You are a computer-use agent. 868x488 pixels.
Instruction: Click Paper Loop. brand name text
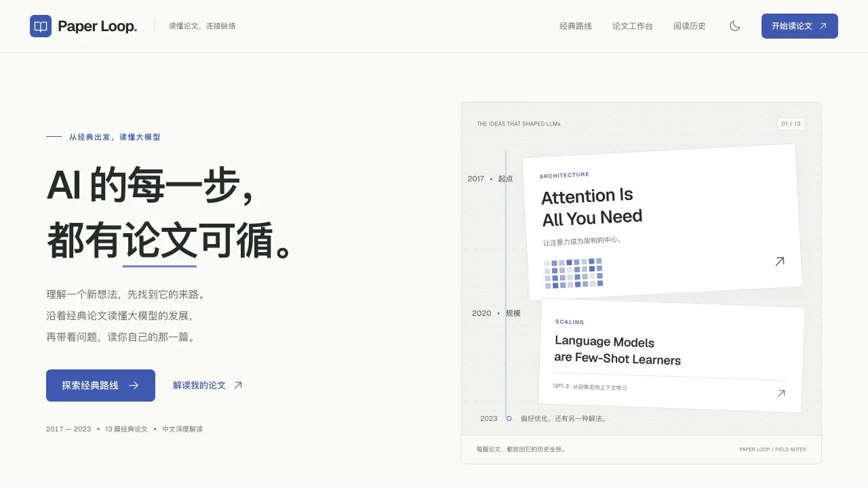[x=97, y=26]
